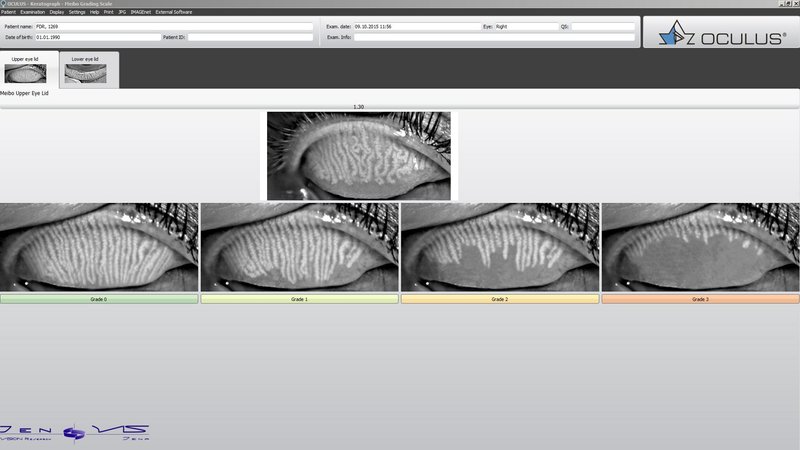Click the patient's meibography image in center
The image size is (800, 450).
coord(358,155)
